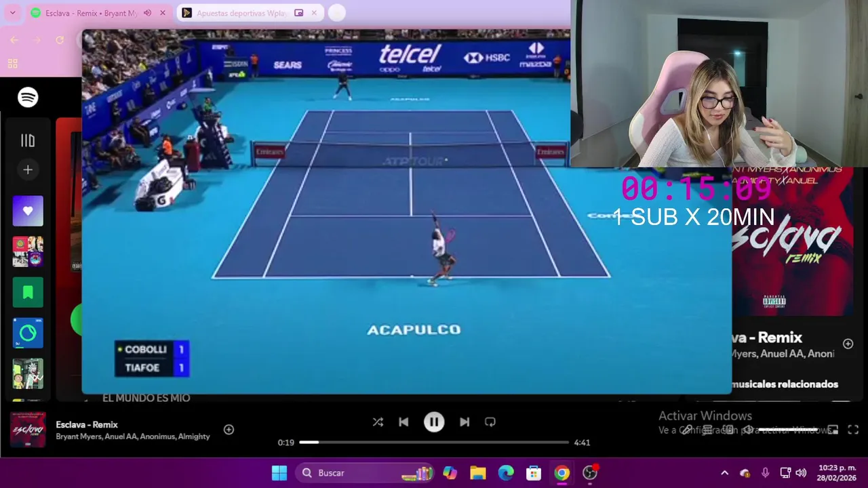
Task: Switch to the Apuestas deportivas Wplay tab
Action: 250,13
